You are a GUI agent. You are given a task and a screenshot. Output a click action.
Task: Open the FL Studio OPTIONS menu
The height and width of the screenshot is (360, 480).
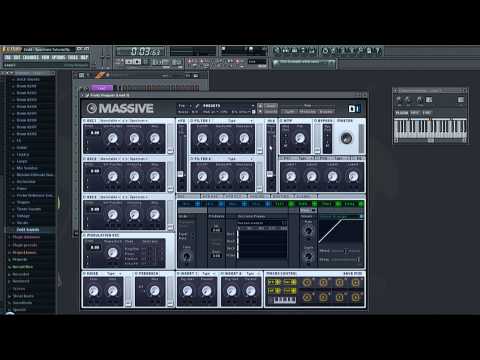[x=58, y=57]
